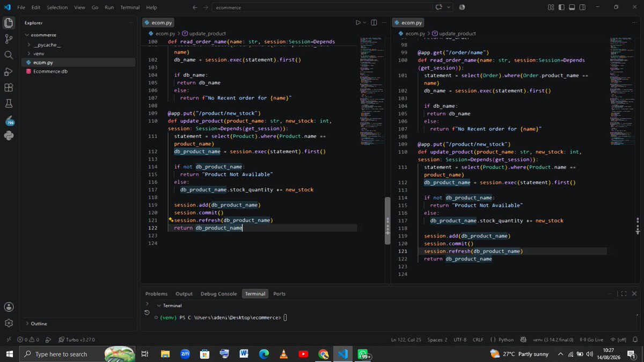Open the Help menu

coord(151,8)
